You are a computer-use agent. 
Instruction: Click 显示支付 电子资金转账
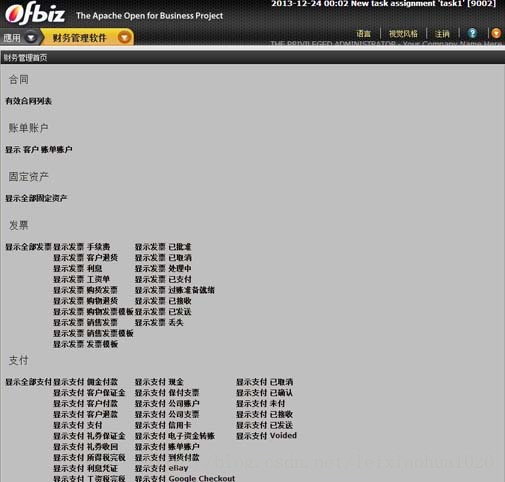(x=175, y=436)
